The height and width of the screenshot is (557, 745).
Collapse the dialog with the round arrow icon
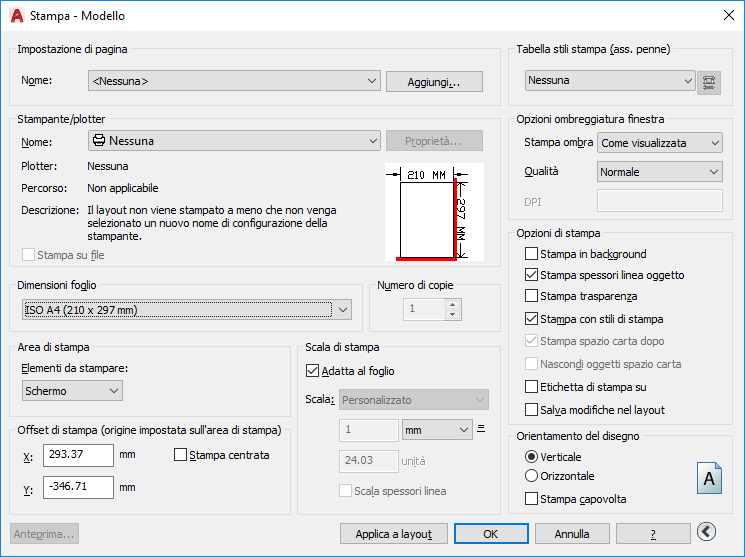(x=706, y=532)
